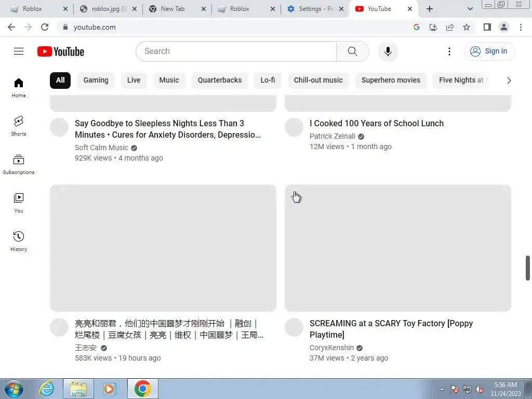Open the thumbnail above the Chinese-titled video
The image size is (532, 399).
163,248
